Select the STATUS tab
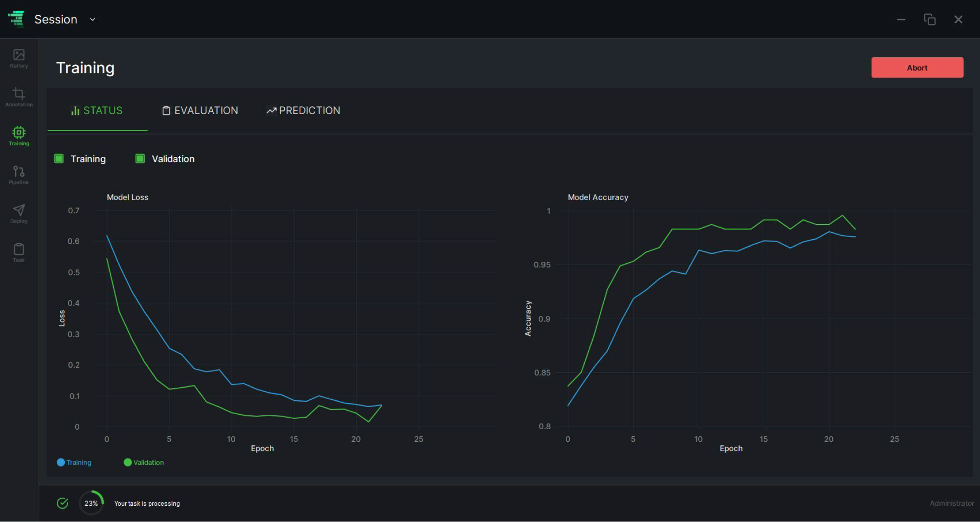Image resolution: width=980 pixels, height=522 pixels. point(97,110)
